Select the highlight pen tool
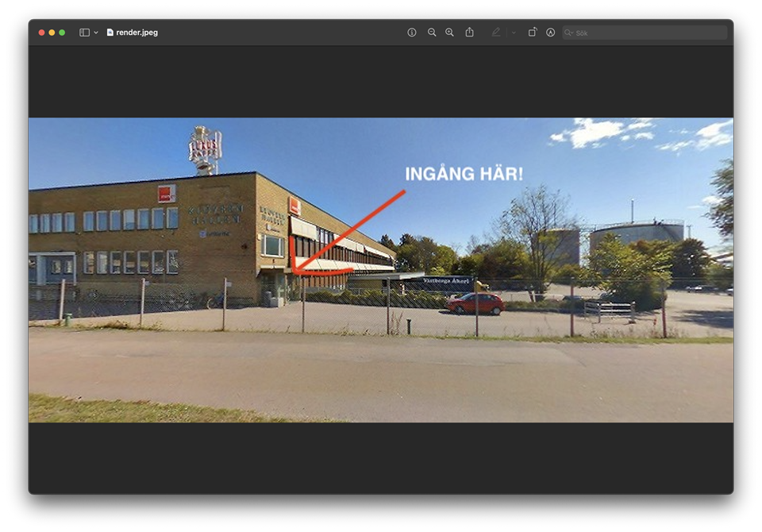 tap(496, 33)
